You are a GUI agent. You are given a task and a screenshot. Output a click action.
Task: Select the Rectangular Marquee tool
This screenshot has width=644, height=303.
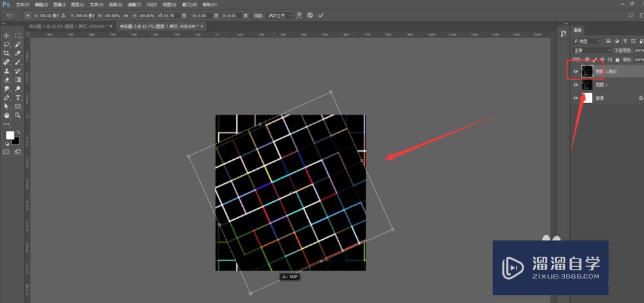click(18, 35)
